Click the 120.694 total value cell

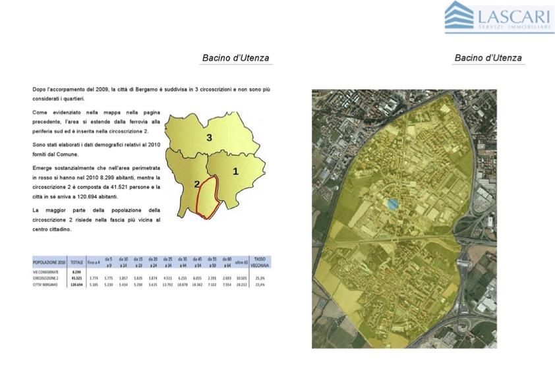click(76, 285)
